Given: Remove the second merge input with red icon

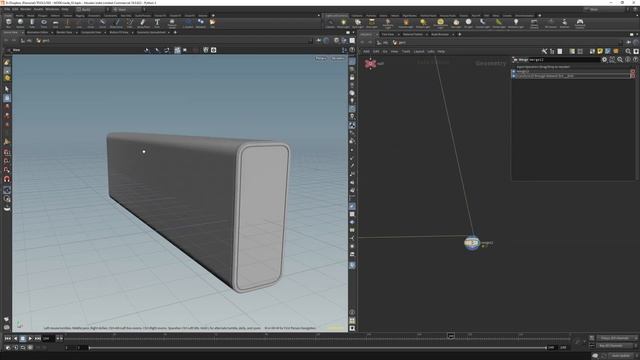Looking at the screenshot, I should 633,76.
